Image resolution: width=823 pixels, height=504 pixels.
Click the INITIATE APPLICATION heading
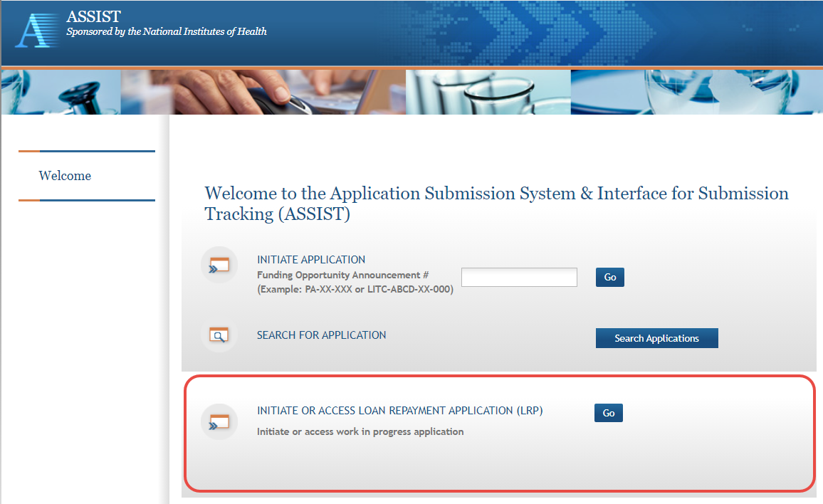(311, 259)
